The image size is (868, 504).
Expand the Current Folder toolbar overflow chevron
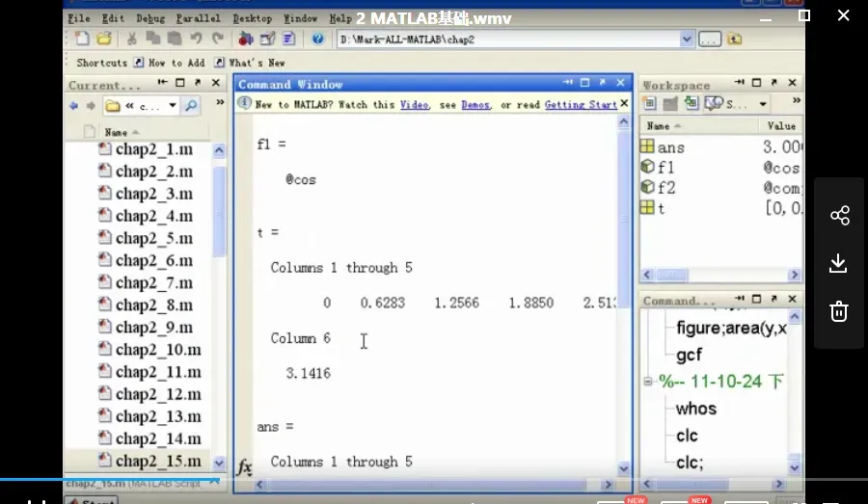(x=220, y=102)
